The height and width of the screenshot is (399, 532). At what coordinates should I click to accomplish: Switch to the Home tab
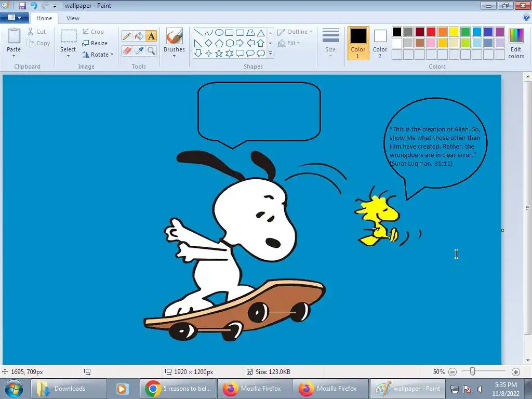coord(44,18)
